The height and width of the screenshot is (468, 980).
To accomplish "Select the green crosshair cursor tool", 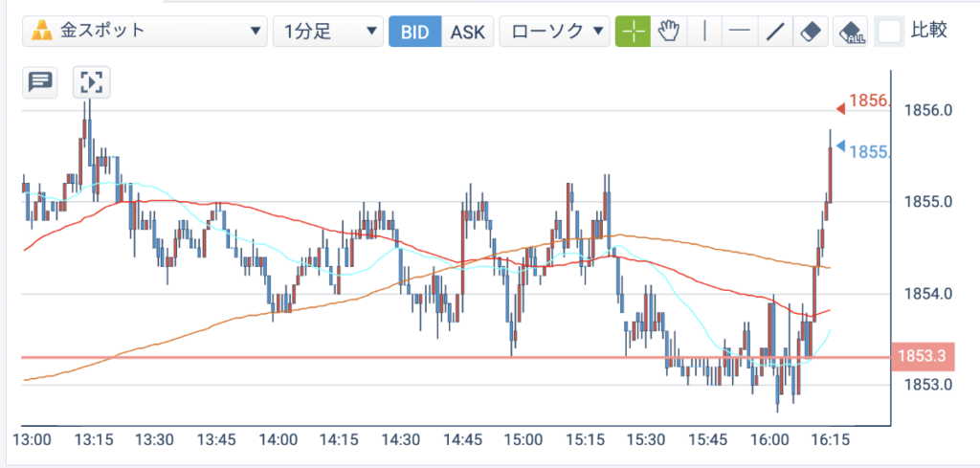I will [634, 32].
